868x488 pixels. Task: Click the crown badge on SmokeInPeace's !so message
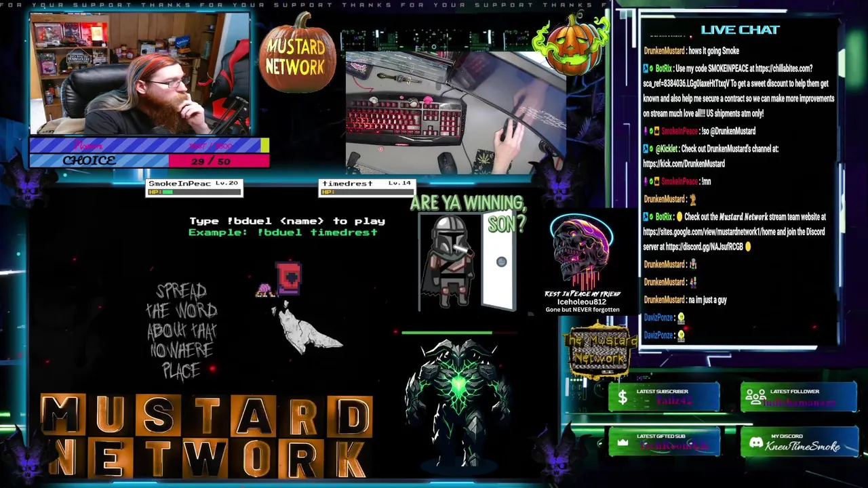point(655,131)
